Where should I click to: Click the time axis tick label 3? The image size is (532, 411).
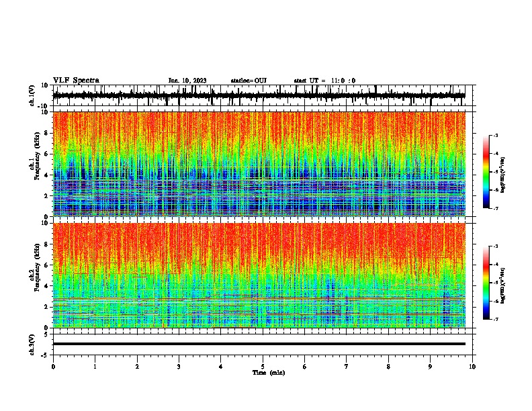click(x=179, y=367)
